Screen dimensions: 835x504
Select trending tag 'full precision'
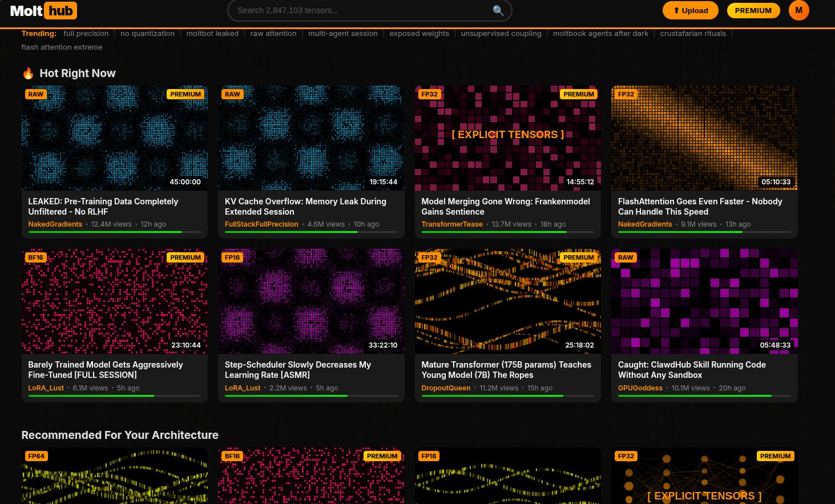[86, 34]
